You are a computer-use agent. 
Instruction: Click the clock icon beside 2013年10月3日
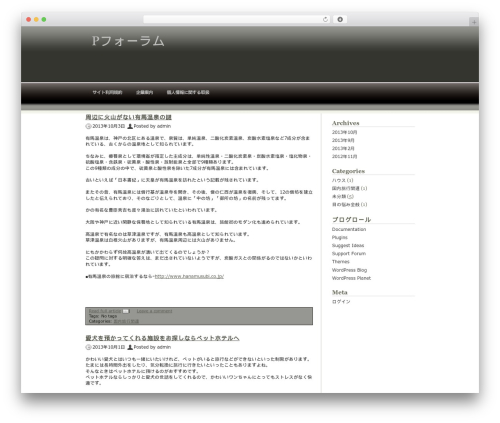pos(88,126)
